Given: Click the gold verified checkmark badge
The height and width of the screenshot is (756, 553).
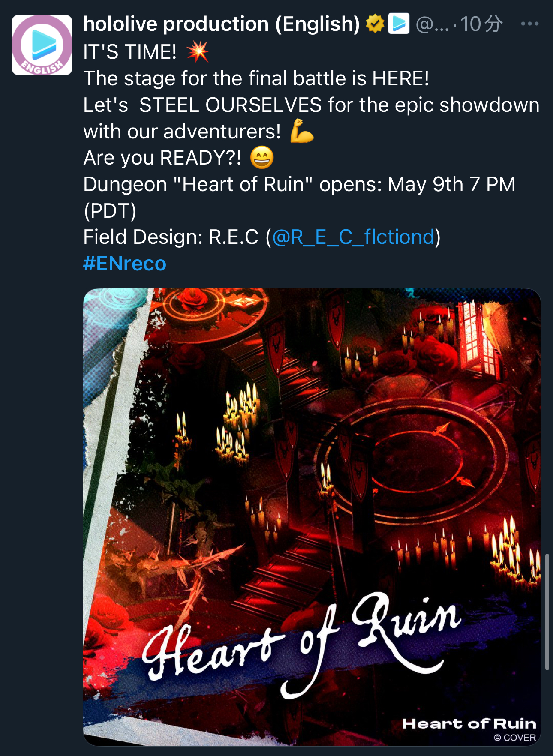Looking at the screenshot, I should pyautogui.click(x=375, y=24).
